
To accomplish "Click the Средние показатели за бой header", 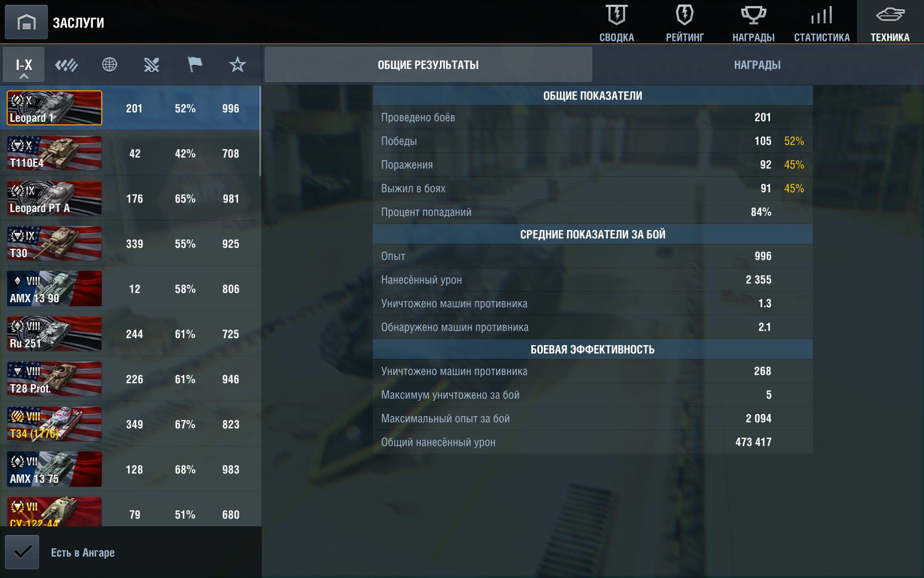I will tap(593, 235).
